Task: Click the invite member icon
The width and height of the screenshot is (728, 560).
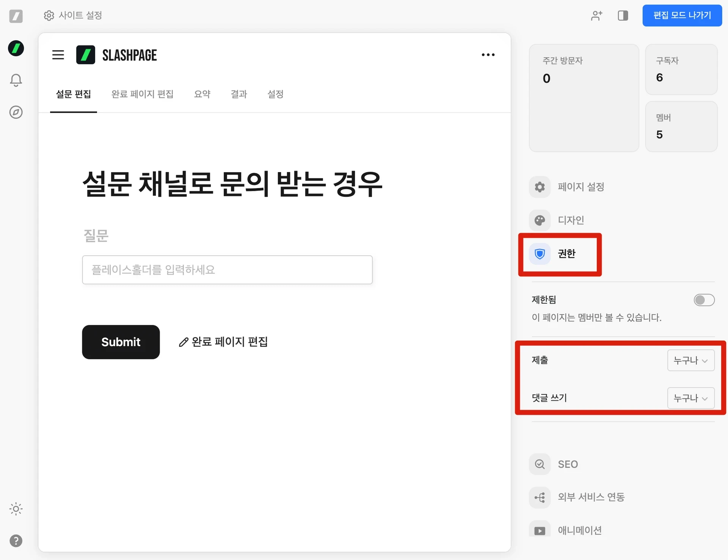Action: click(x=596, y=16)
